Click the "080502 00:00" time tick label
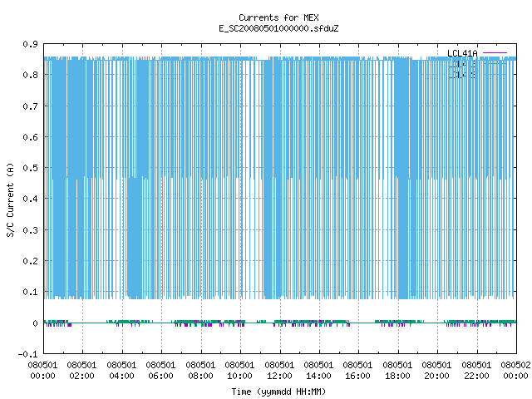 coord(515,371)
